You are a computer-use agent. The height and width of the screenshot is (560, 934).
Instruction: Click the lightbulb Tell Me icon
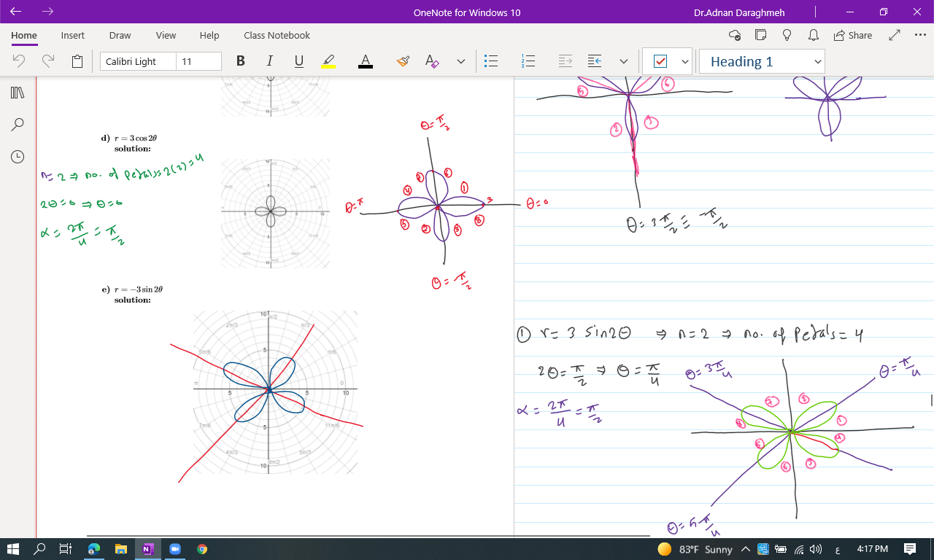(x=787, y=35)
